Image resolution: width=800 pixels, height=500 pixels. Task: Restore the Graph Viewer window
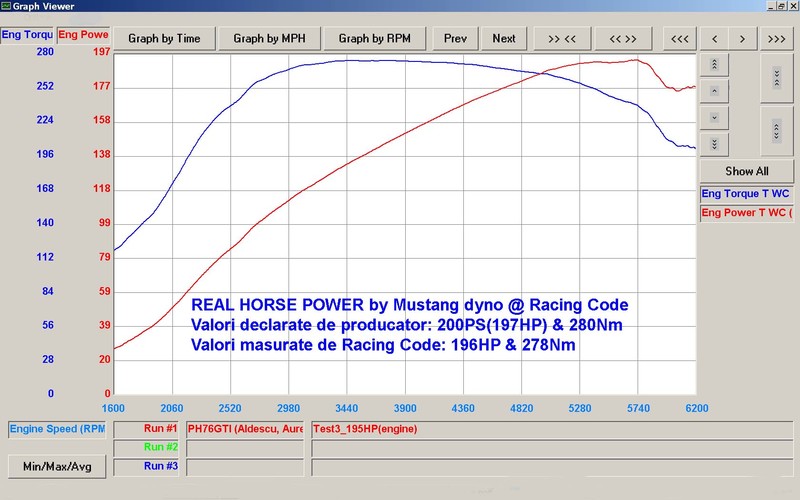781,6
